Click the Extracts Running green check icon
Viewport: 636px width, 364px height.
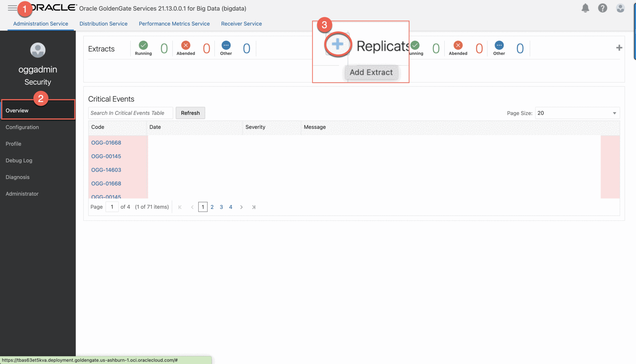[143, 45]
